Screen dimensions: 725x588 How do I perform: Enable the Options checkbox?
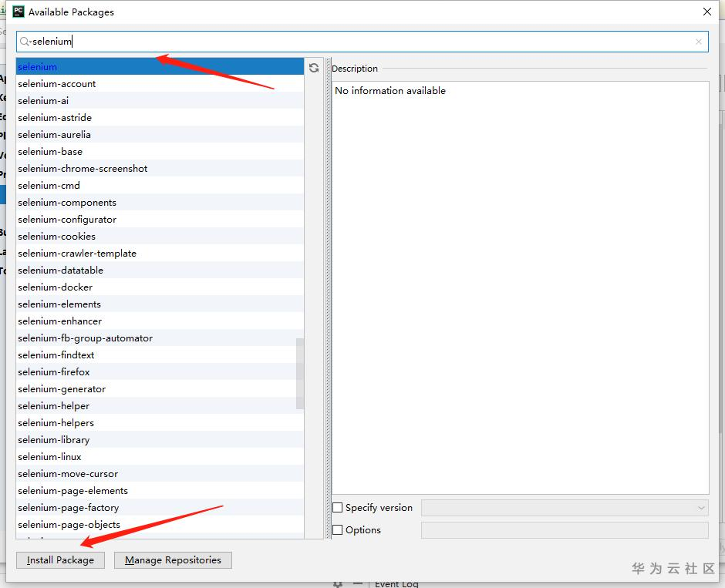pos(338,529)
